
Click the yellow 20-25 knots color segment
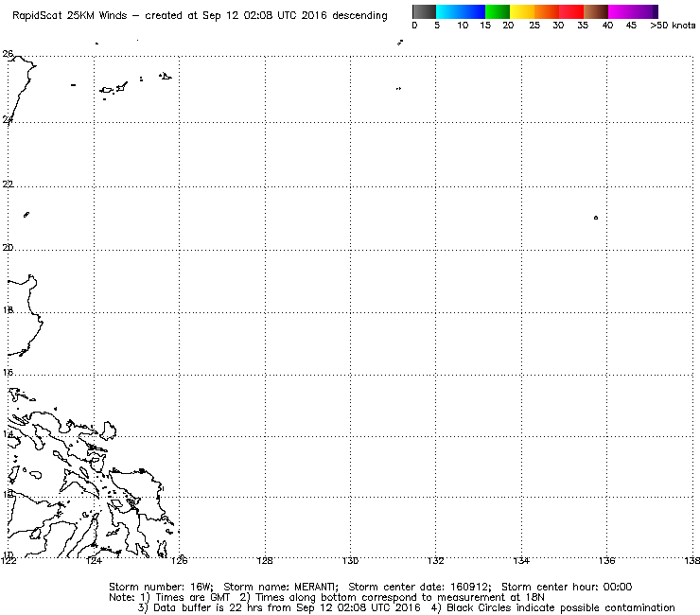pos(522,11)
